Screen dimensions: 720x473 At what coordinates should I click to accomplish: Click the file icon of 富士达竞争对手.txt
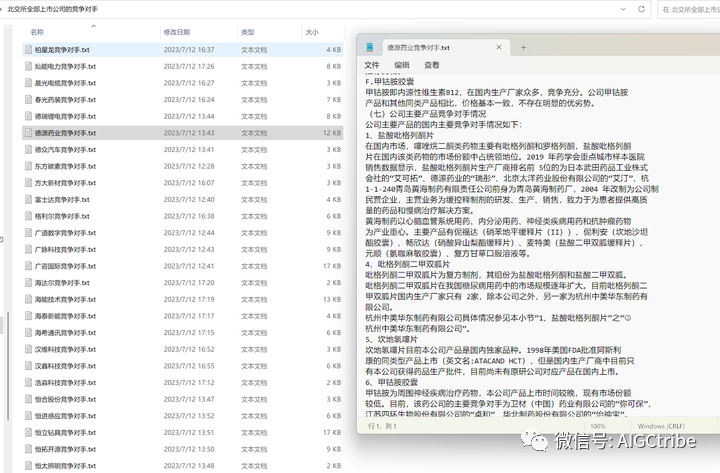pos(28,199)
